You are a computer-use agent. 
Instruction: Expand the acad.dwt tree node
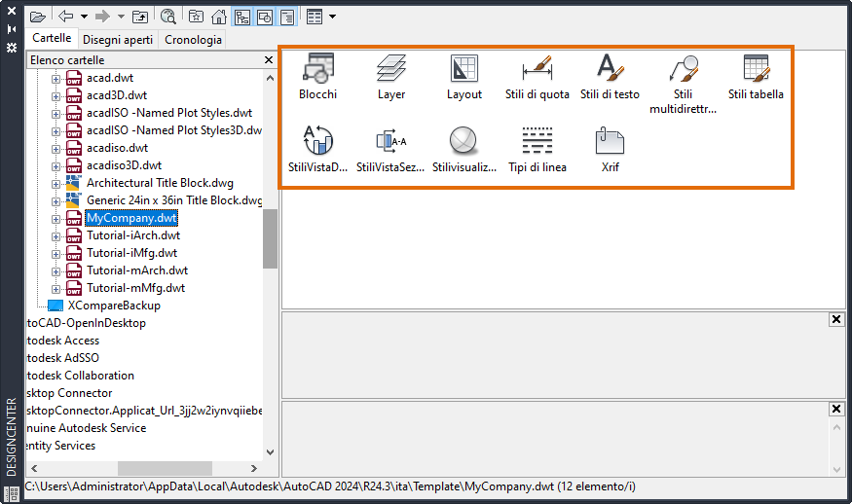[56, 79]
